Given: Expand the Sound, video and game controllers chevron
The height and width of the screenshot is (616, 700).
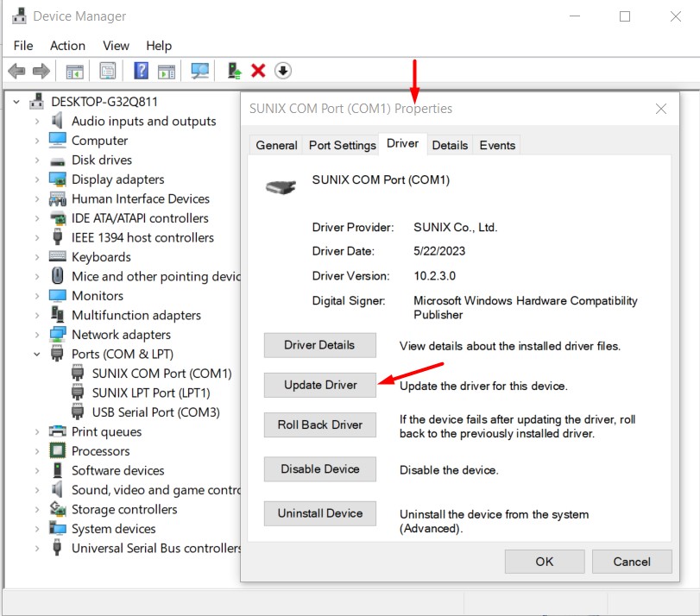Looking at the screenshot, I should pyautogui.click(x=37, y=490).
